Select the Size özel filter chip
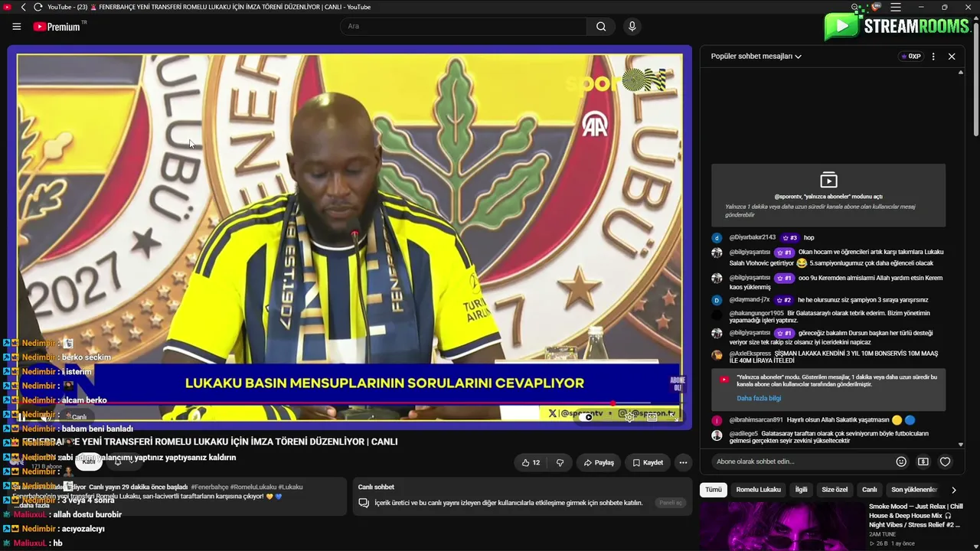980x551 pixels. (x=835, y=490)
